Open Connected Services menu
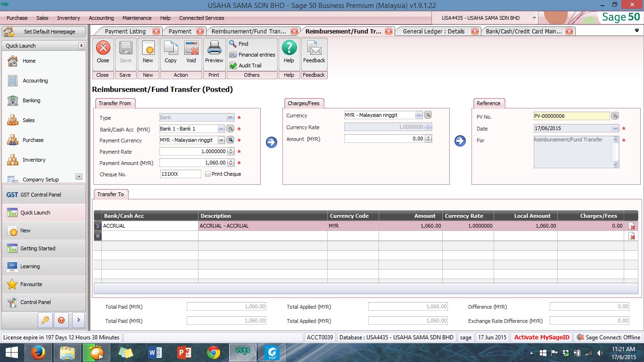Viewport: 644px width, 362px height. tap(202, 18)
